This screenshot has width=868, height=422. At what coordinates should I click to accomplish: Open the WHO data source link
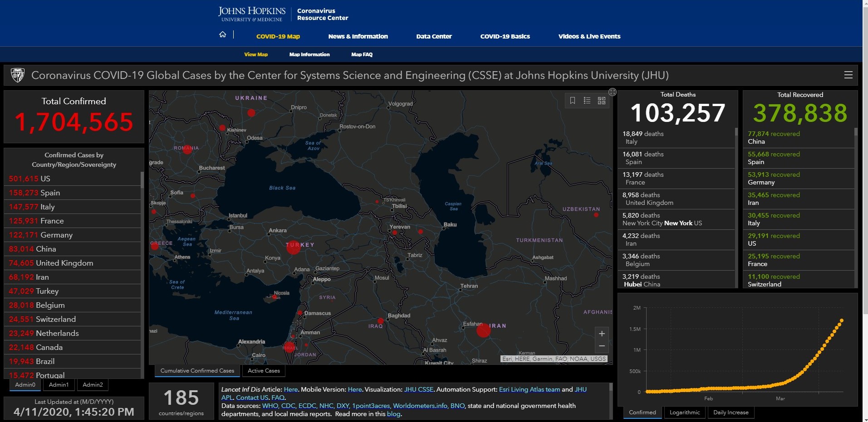[x=270, y=406]
